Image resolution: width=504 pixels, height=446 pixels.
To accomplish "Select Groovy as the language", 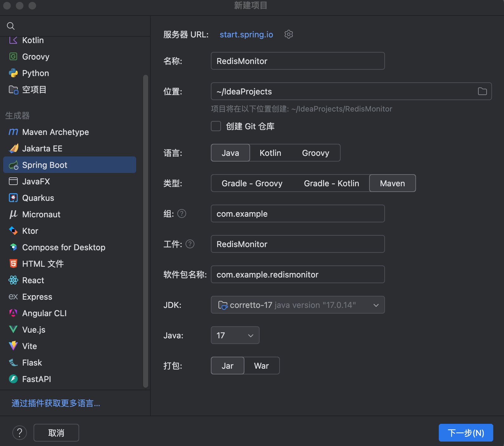I will [x=316, y=153].
